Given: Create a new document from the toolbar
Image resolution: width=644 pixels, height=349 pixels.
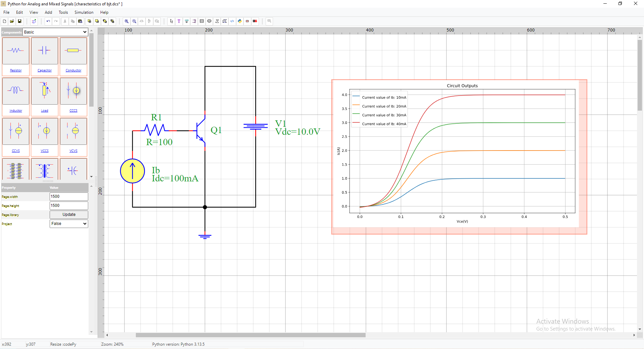Looking at the screenshot, I should tap(4, 21).
